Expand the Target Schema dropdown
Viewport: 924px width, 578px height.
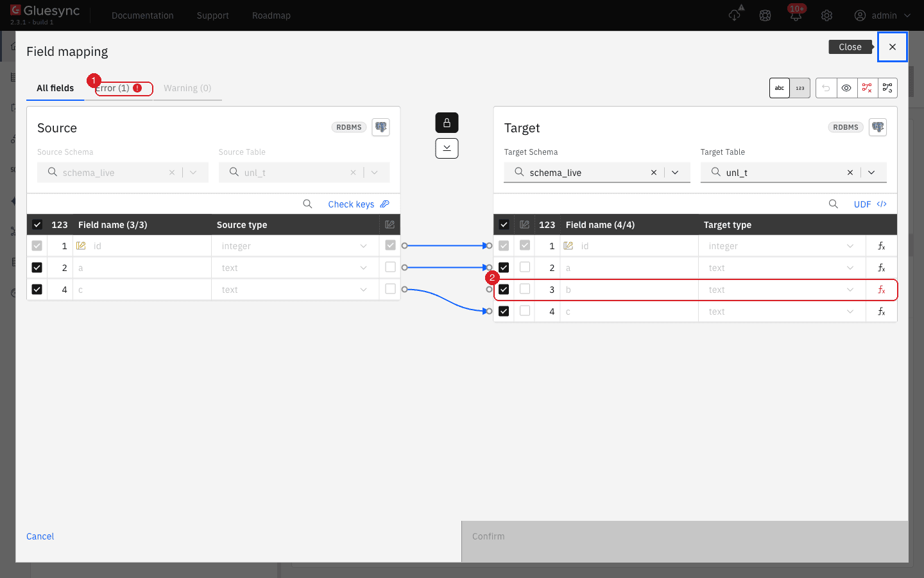[x=675, y=173]
